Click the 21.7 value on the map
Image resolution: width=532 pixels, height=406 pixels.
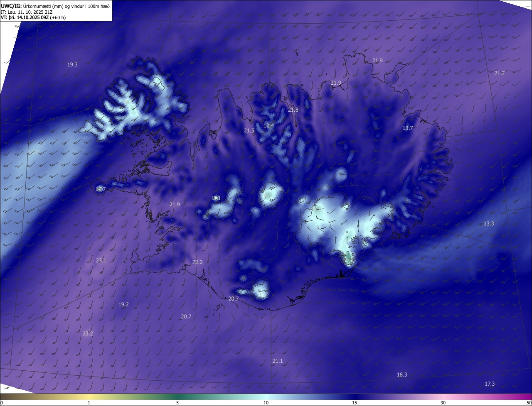[500, 73]
